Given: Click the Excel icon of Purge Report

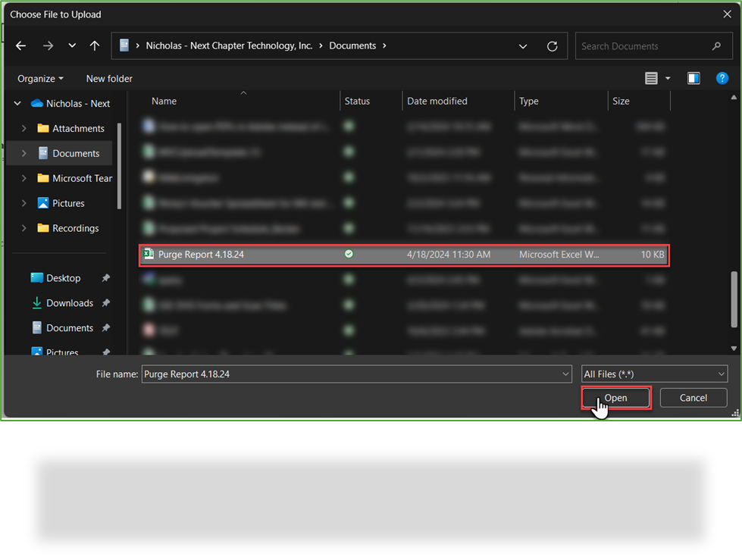Looking at the screenshot, I should click(x=149, y=254).
